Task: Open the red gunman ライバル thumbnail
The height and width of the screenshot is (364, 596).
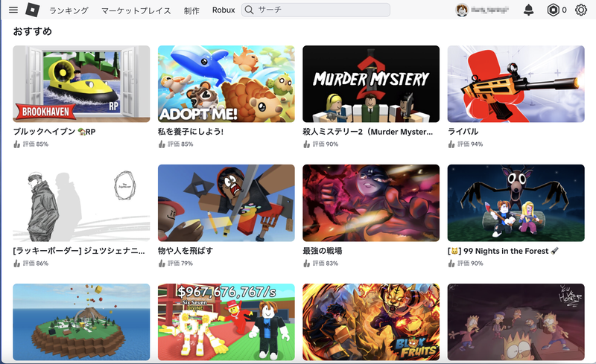Action: [x=516, y=84]
